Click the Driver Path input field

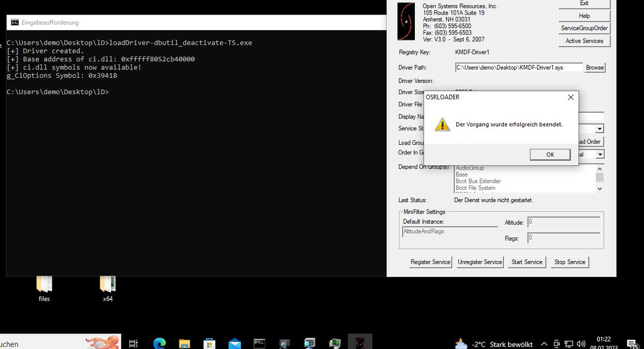click(x=518, y=68)
